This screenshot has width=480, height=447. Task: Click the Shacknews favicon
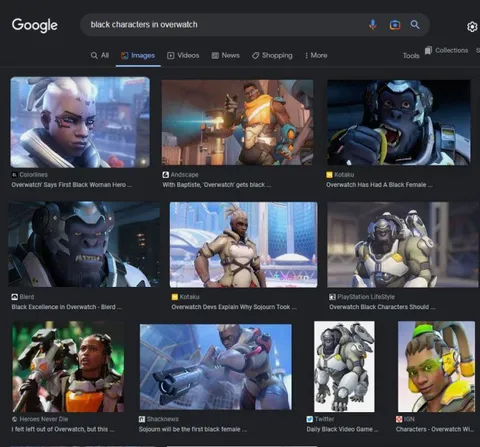(142, 419)
